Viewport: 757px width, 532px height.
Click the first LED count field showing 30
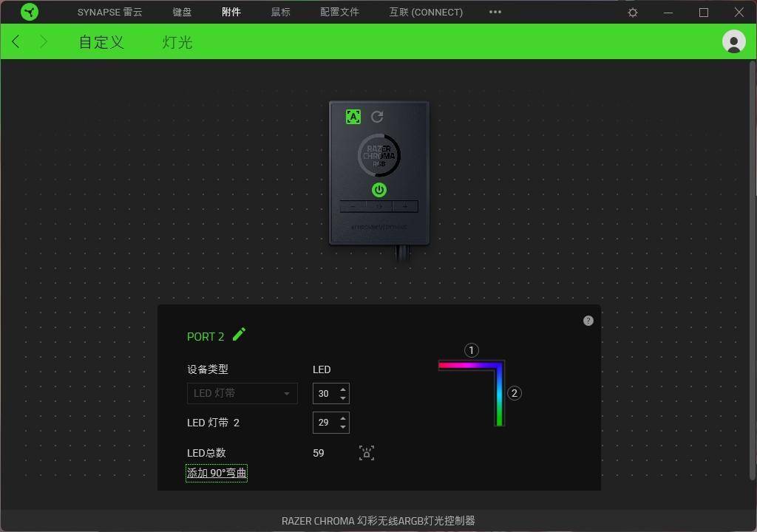point(325,393)
